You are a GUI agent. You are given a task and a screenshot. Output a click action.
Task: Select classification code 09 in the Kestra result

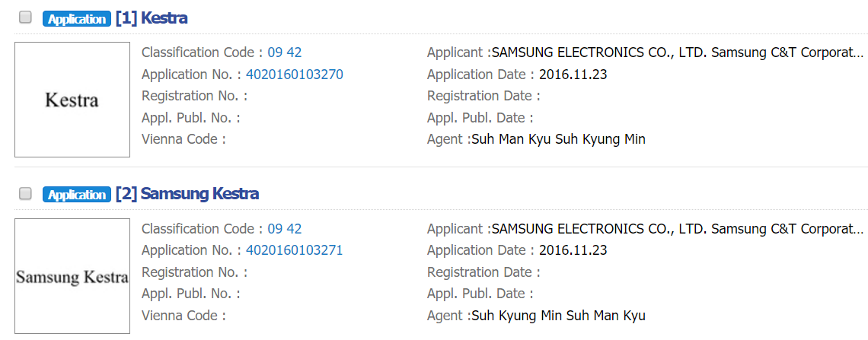coord(275,53)
